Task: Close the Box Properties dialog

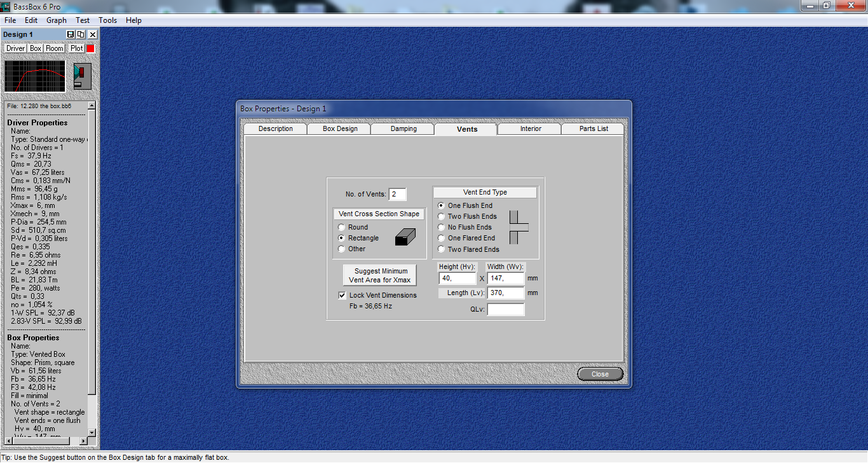Action: (x=600, y=374)
